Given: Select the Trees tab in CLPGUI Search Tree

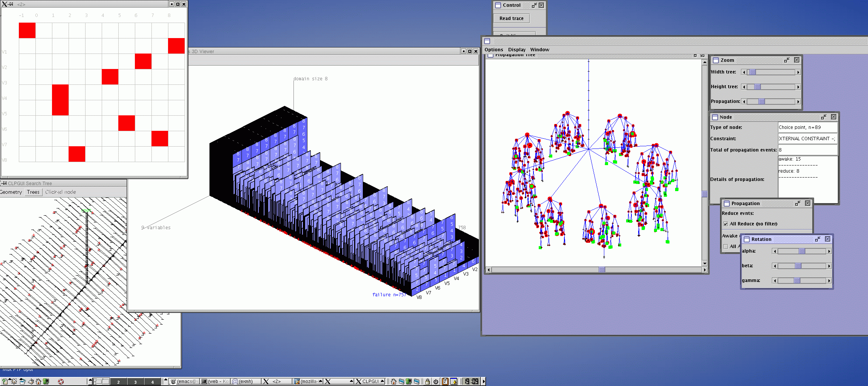Looking at the screenshot, I should pyautogui.click(x=33, y=192).
